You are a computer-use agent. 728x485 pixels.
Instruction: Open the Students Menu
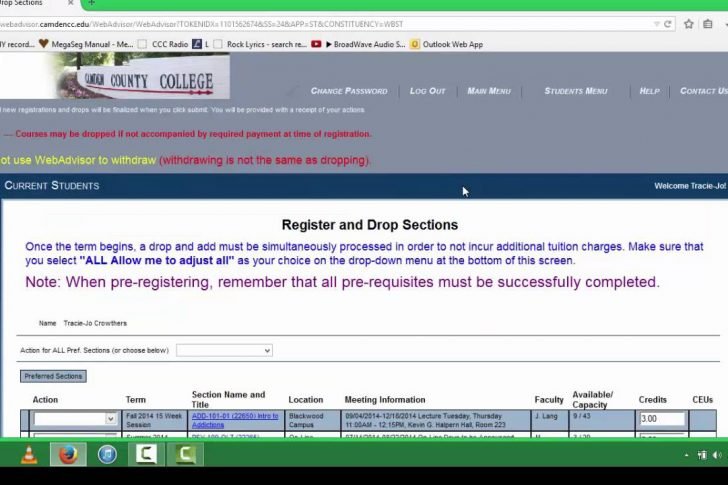click(x=575, y=91)
